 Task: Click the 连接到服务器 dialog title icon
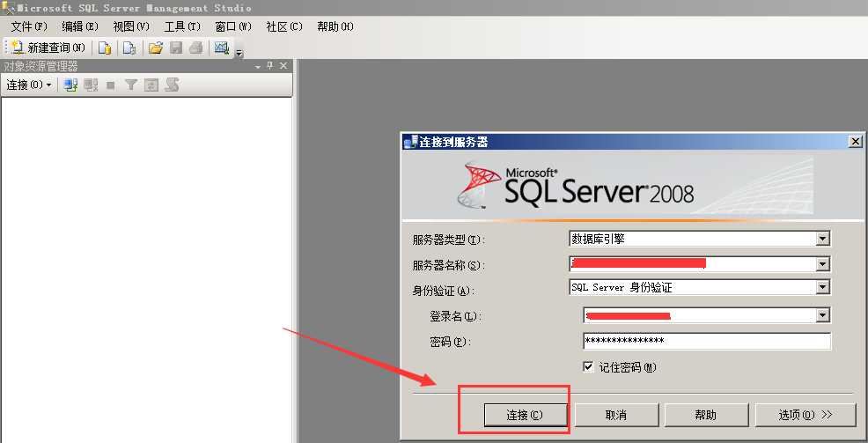tap(410, 143)
